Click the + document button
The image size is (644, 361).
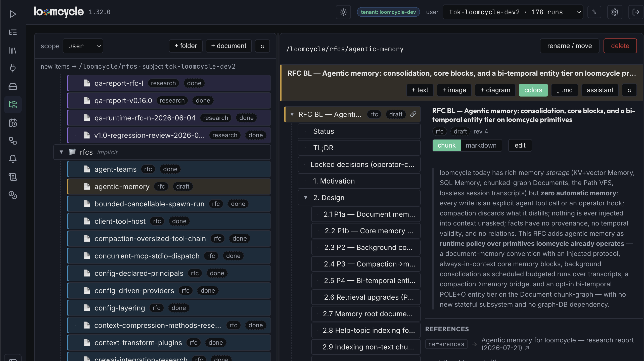pyautogui.click(x=229, y=46)
